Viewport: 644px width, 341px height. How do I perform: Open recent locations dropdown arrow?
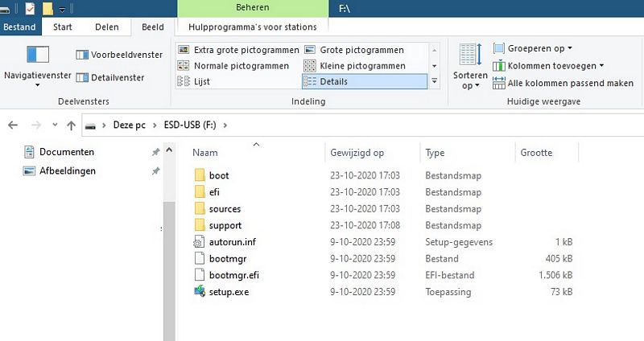click(55, 125)
